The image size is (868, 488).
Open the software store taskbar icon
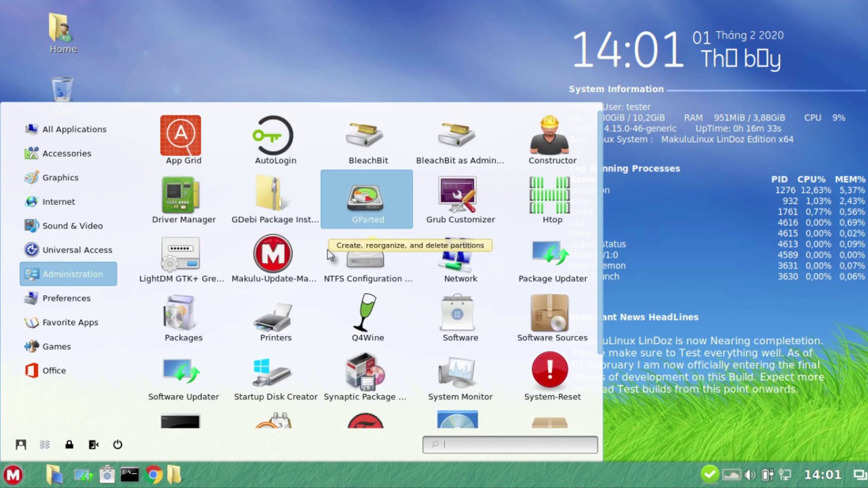pos(106,474)
